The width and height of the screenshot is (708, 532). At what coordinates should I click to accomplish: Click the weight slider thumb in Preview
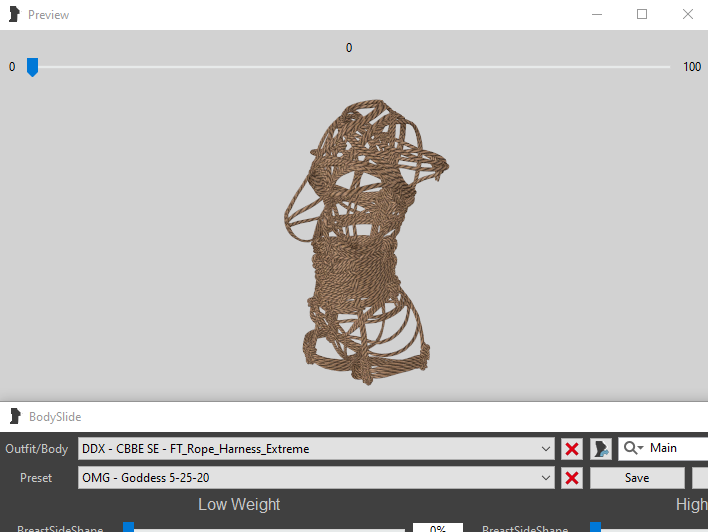click(x=32, y=67)
